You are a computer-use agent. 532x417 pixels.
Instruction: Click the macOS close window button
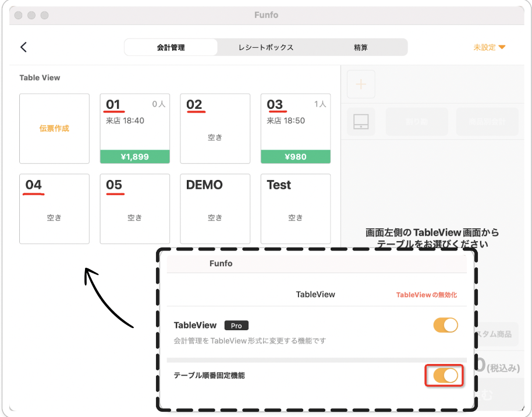[18, 15]
